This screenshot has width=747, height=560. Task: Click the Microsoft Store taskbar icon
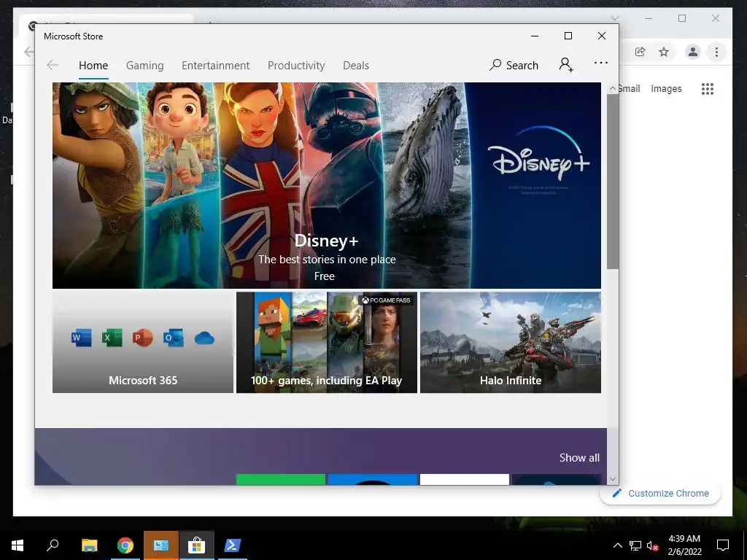coord(196,545)
